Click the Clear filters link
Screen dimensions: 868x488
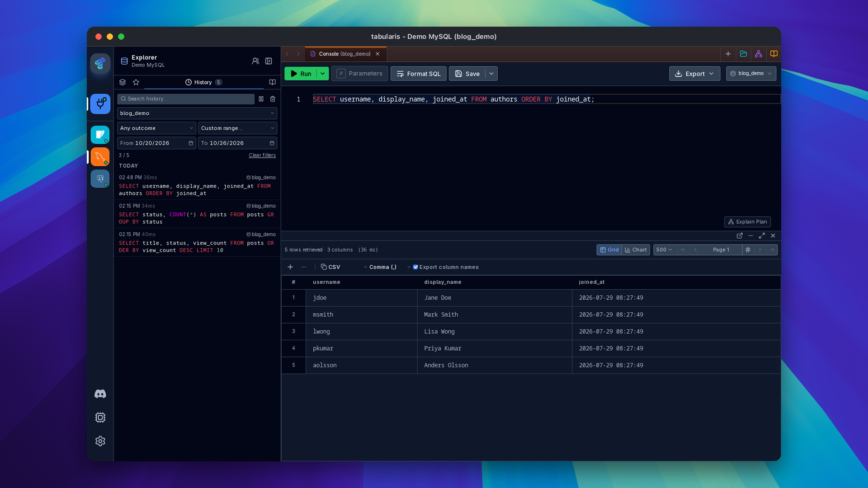point(262,155)
